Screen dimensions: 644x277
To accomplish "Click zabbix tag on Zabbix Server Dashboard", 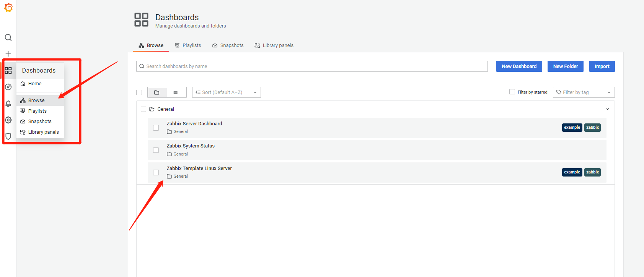I will click(x=592, y=128).
